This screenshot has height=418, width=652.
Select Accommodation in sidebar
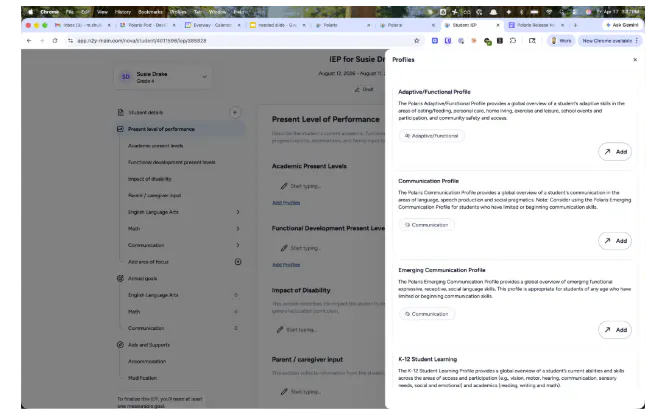click(148, 363)
